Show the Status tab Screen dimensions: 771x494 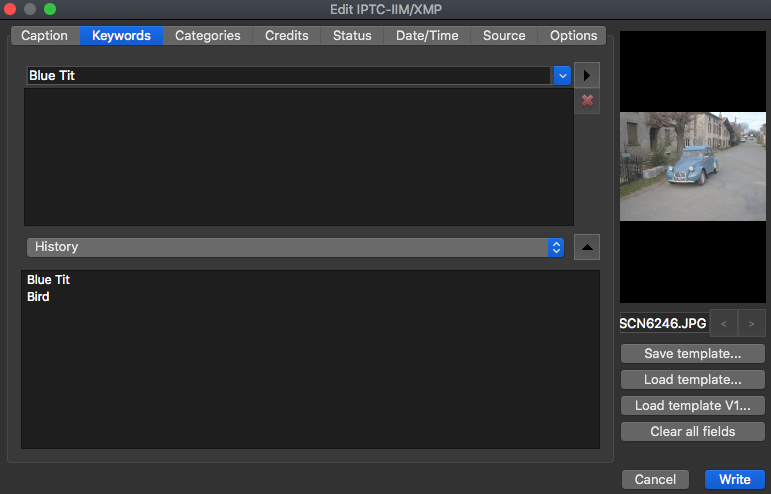tap(352, 36)
